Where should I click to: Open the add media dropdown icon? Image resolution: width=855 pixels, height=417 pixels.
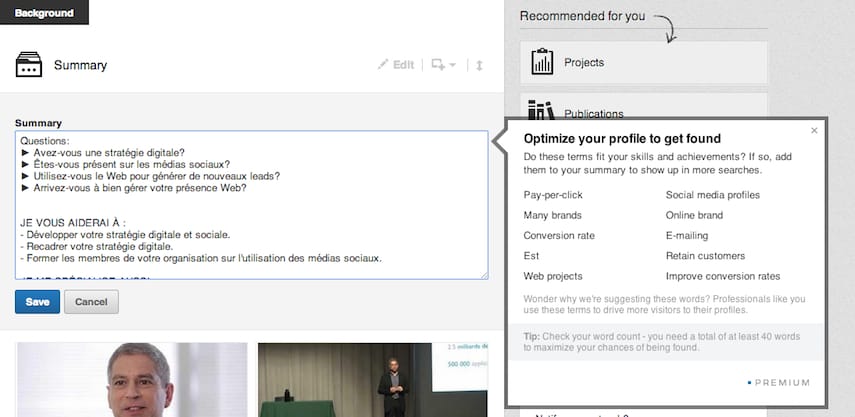443,65
